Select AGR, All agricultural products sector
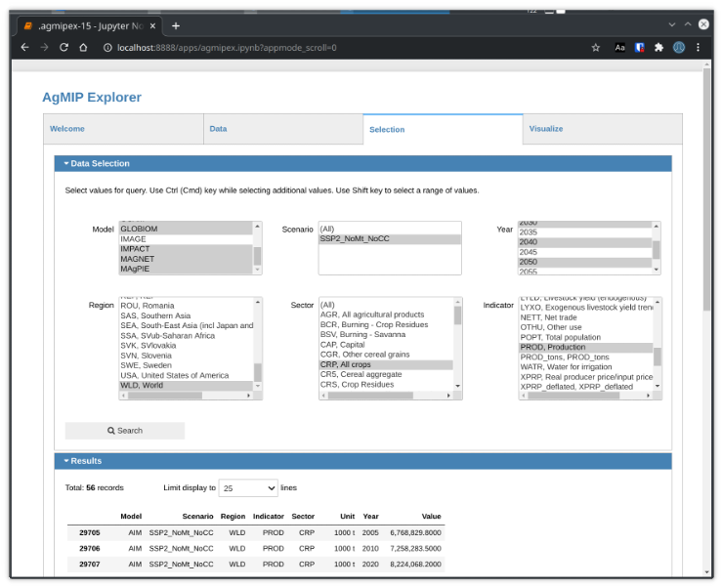This screenshot has height=588, width=722. pyautogui.click(x=386, y=315)
